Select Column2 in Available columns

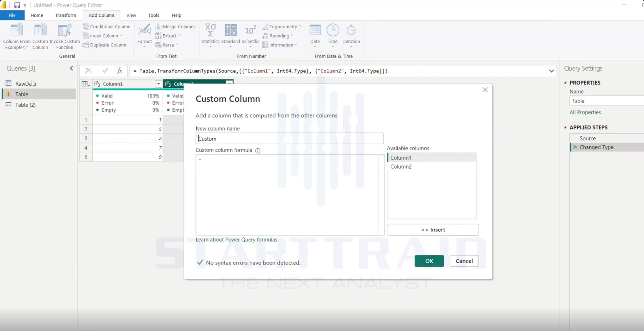click(x=432, y=167)
